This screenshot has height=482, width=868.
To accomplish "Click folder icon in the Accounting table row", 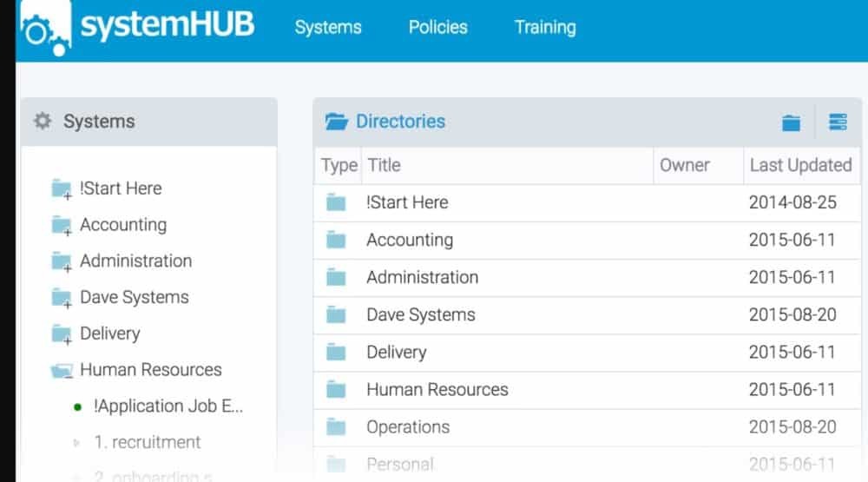I will [336, 241].
